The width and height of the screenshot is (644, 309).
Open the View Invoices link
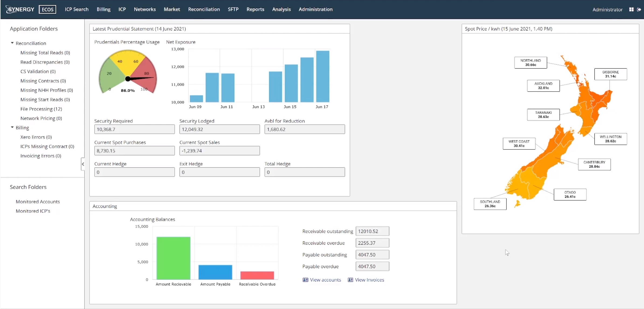point(369,280)
